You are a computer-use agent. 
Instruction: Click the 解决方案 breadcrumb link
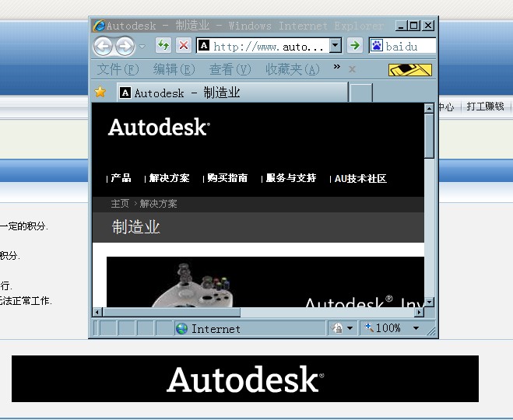[158, 204]
